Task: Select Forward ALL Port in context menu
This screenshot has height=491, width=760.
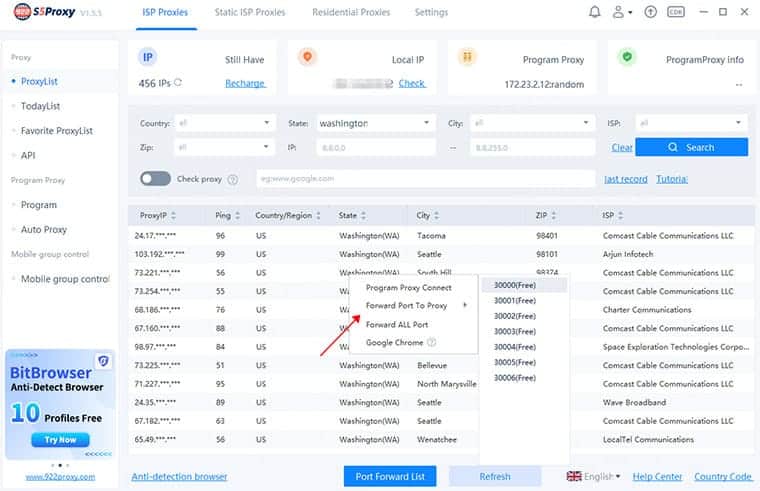Action: (397, 325)
